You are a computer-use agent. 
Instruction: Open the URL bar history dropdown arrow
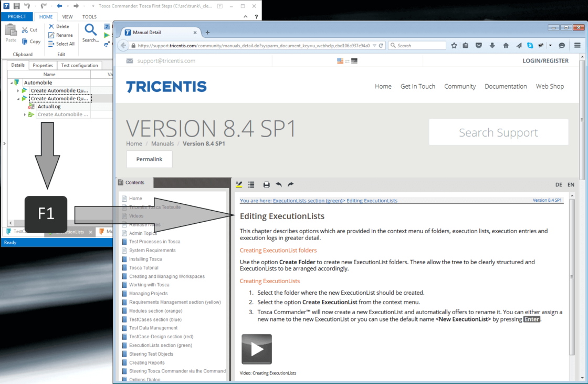374,46
